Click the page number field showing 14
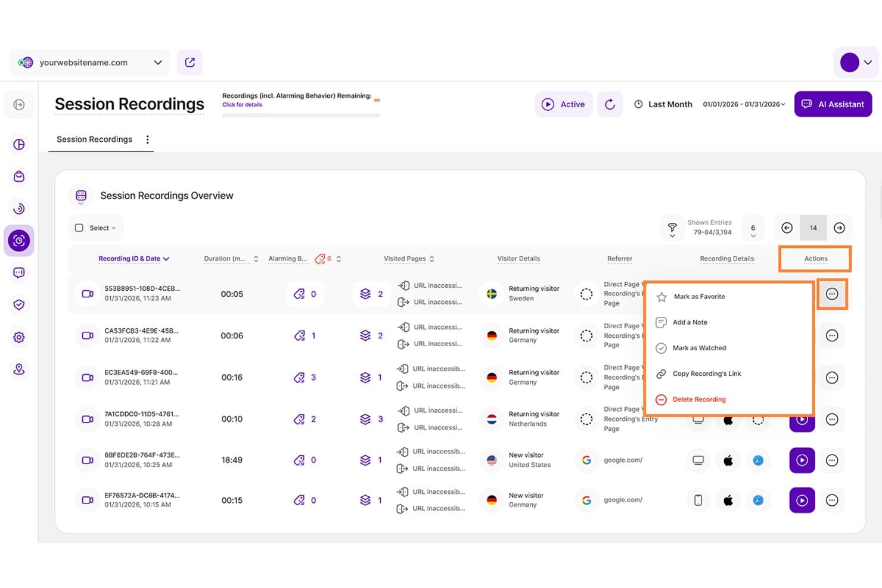Image resolution: width=882 pixels, height=588 pixels. (813, 228)
